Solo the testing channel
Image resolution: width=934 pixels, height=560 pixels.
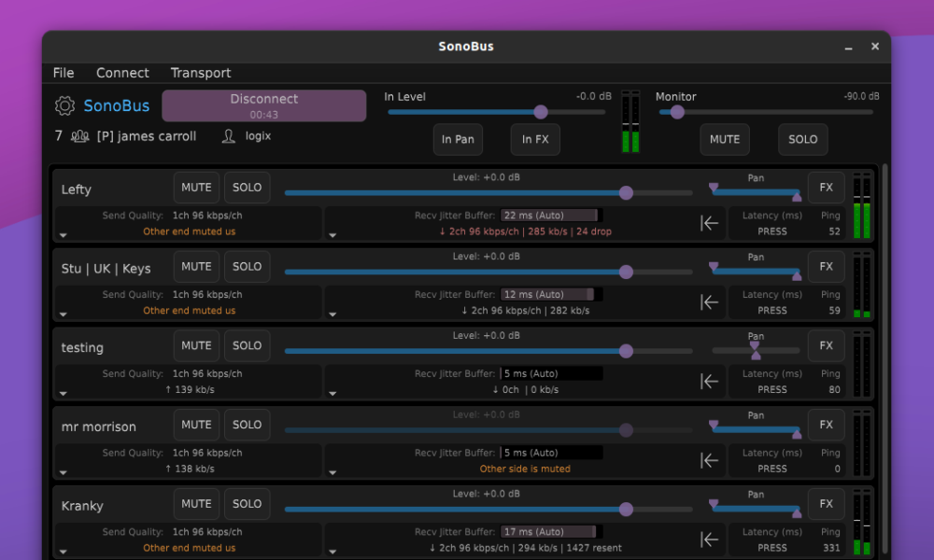248,345
